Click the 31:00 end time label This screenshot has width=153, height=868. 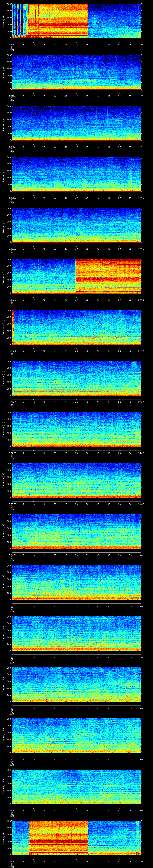(141, 861)
